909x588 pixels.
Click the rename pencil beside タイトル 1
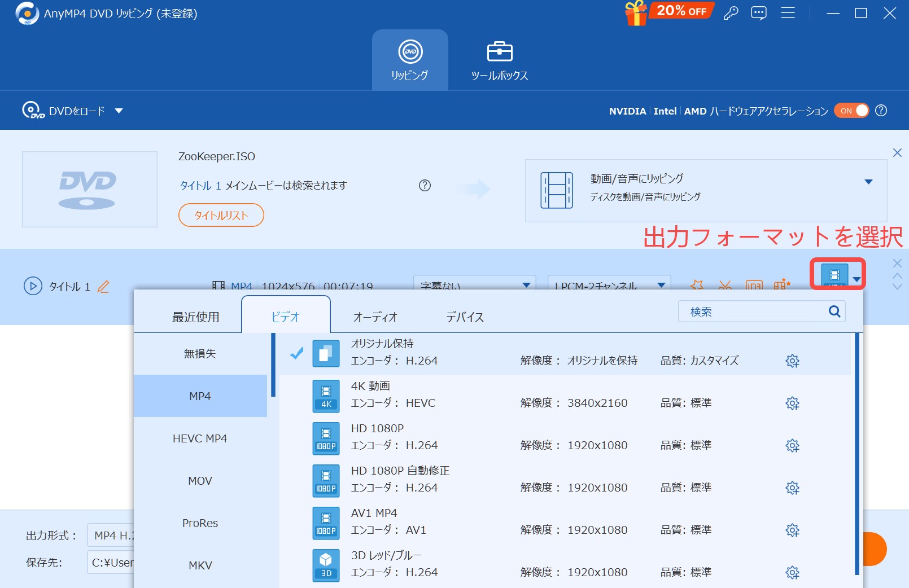coord(103,287)
